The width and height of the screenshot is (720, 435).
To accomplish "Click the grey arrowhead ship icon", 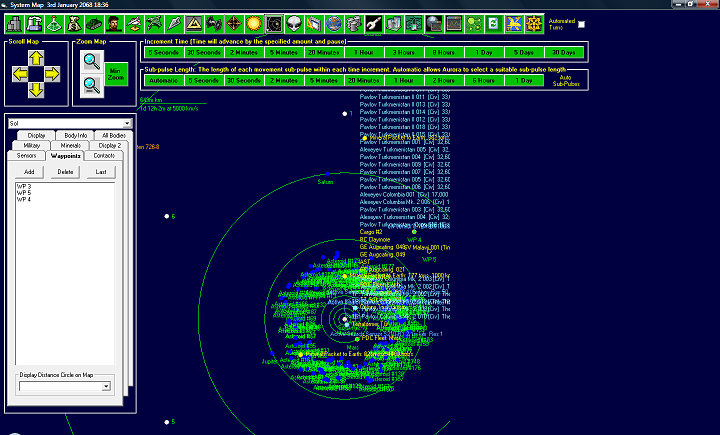I will [x=174, y=24].
